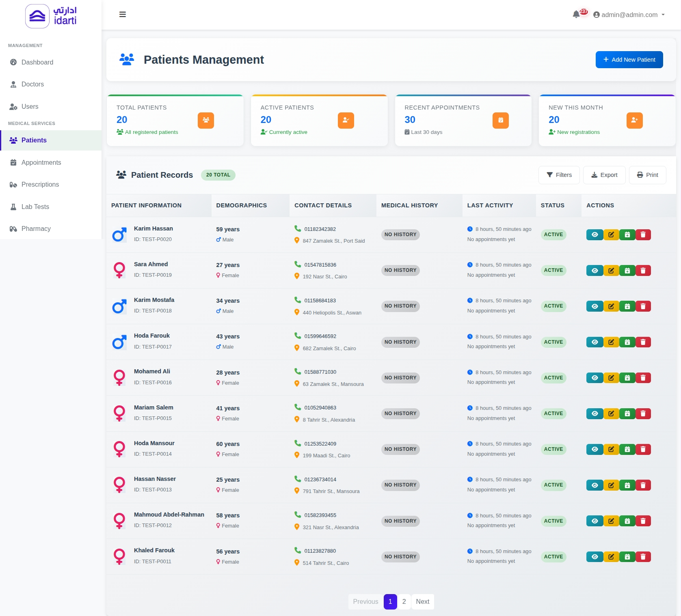
Task: Show Khaled Farouk's record via eye button
Action: tap(595, 557)
